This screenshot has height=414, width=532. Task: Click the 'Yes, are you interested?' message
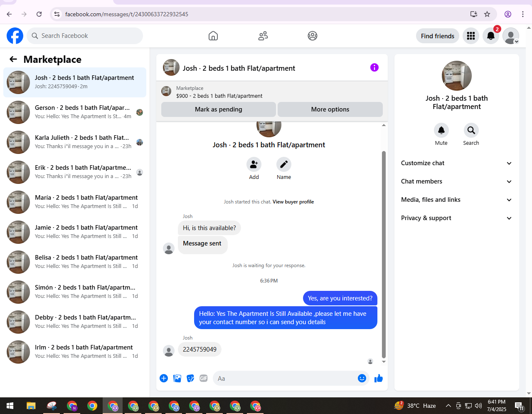point(340,298)
